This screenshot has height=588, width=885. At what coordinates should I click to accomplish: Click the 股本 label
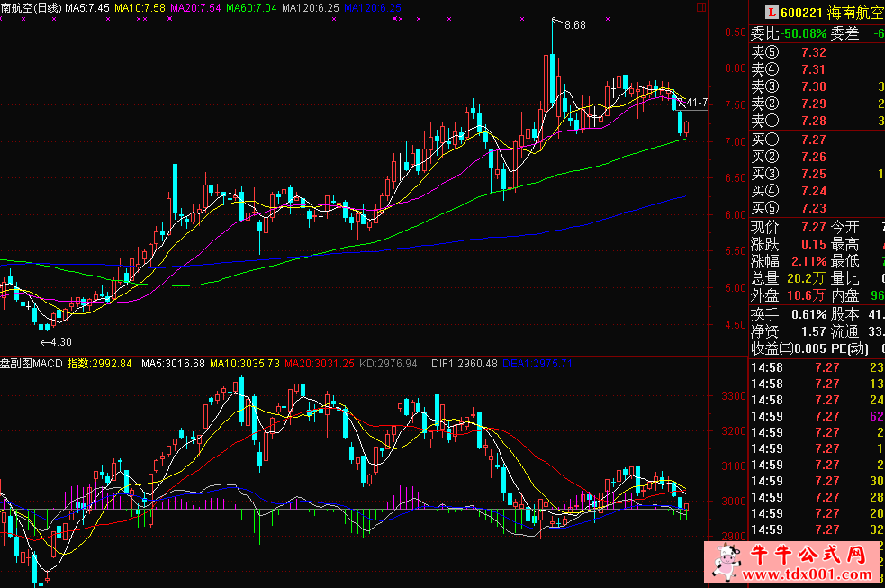point(844,314)
